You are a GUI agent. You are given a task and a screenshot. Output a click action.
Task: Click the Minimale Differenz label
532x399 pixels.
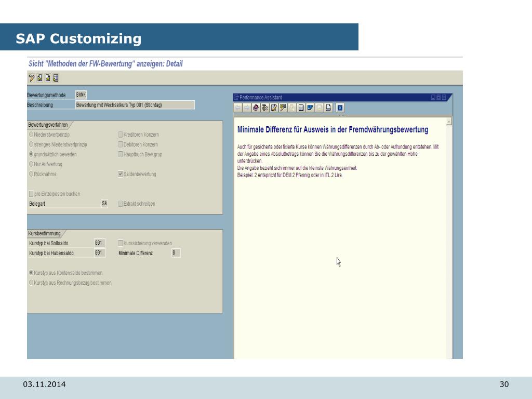pos(136,253)
